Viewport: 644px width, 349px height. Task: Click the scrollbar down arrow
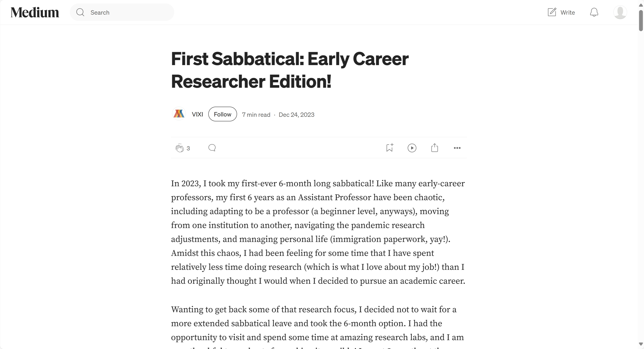[641, 344]
